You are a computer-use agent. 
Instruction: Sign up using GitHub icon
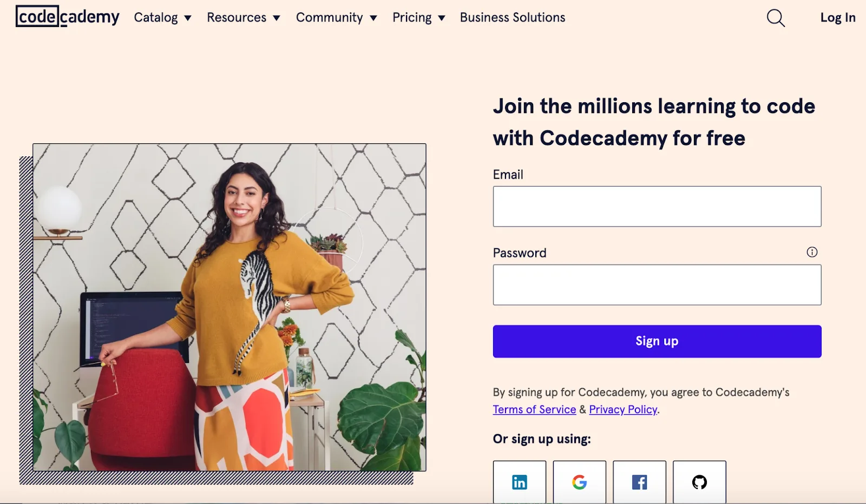click(x=699, y=482)
